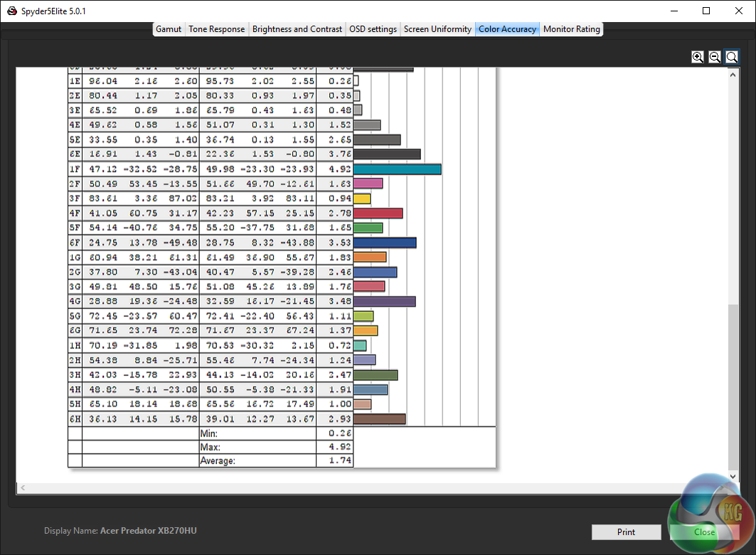The image size is (756, 555).
Task: Click the zoom in magnifier icon
Action: [x=697, y=57]
